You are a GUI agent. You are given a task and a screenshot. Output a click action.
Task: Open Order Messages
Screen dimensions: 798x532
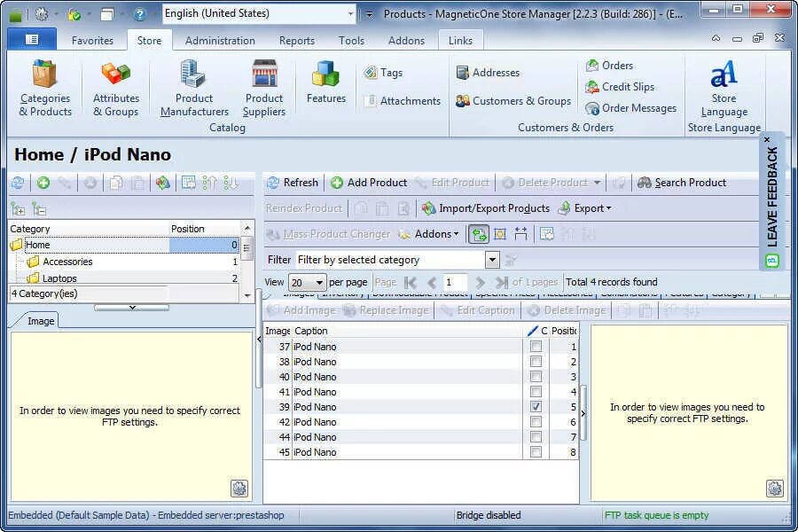pos(631,108)
